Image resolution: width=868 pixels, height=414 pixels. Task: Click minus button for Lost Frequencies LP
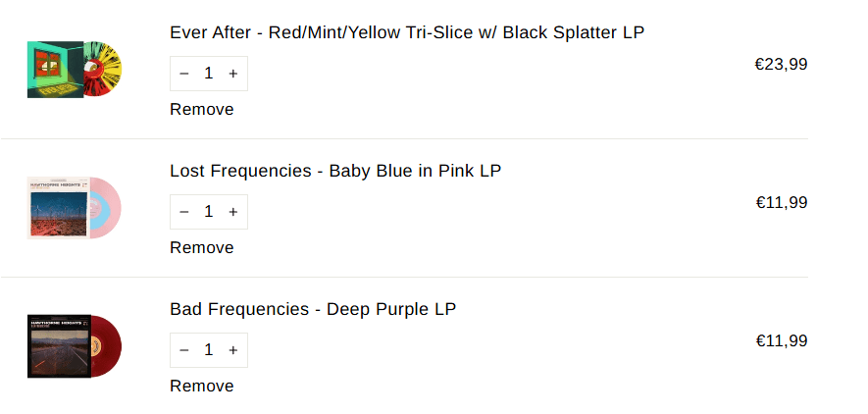pyautogui.click(x=184, y=212)
